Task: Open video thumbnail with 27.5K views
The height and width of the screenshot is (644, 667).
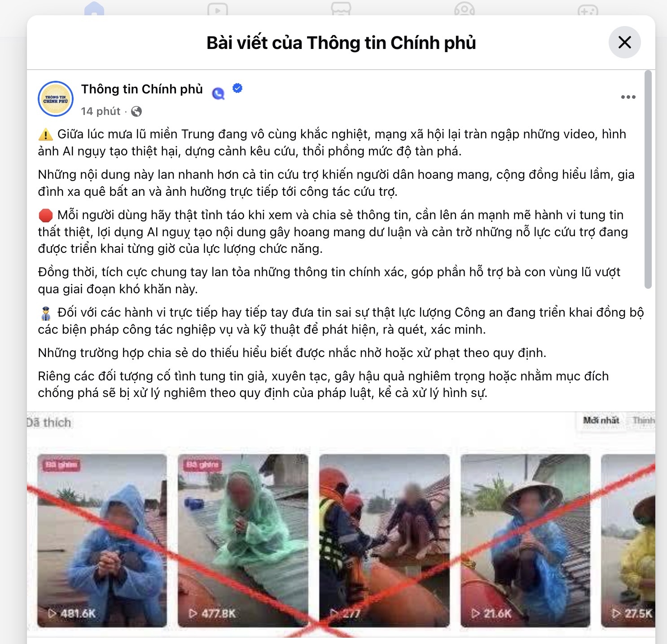Action: click(628, 541)
